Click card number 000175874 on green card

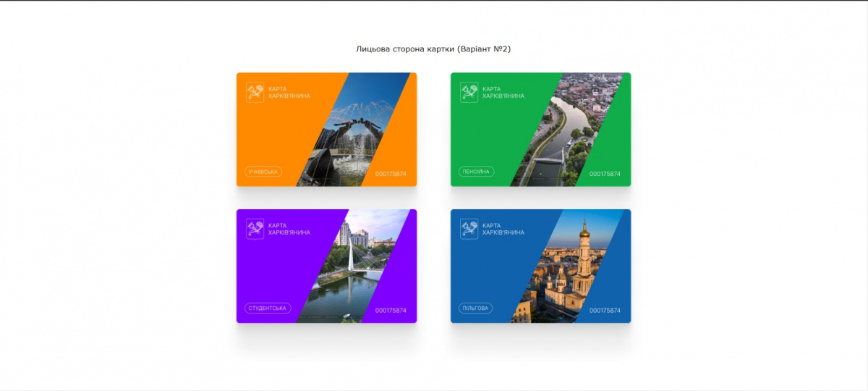point(605,174)
